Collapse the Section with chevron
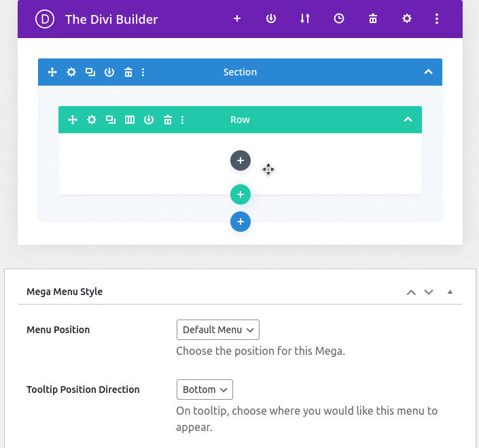The image size is (479, 448). [428, 72]
